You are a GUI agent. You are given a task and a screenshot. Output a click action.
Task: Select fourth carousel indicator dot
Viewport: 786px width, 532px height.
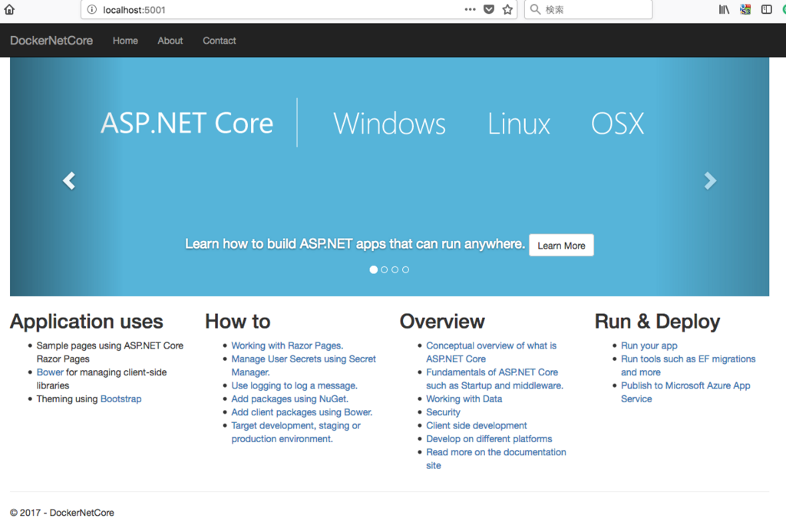pyautogui.click(x=405, y=269)
